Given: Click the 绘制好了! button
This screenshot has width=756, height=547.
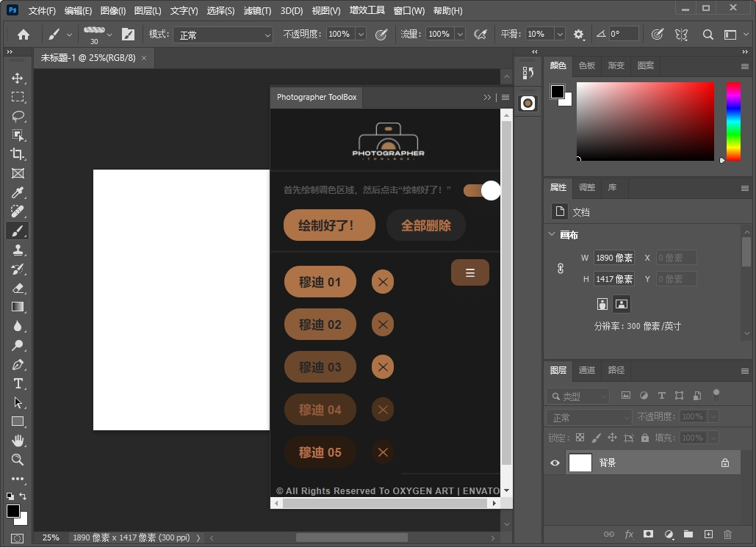Looking at the screenshot, I should click(329, 225).
